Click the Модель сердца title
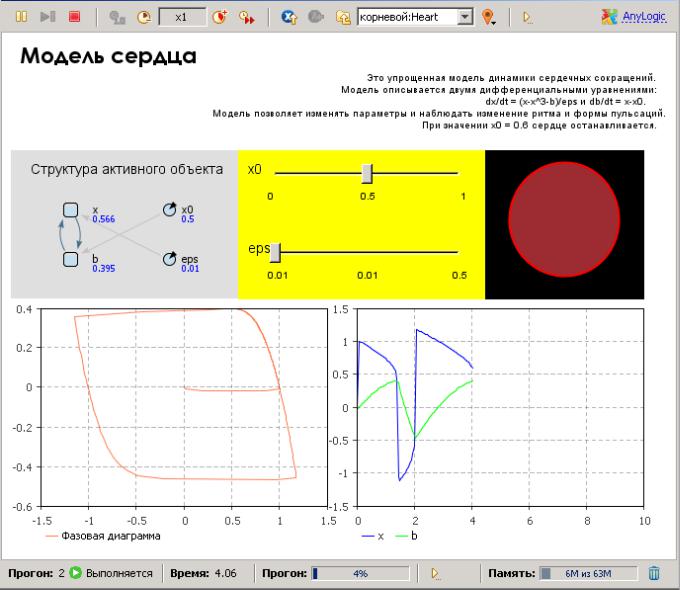The image size is (680, 590). (108, 57)
